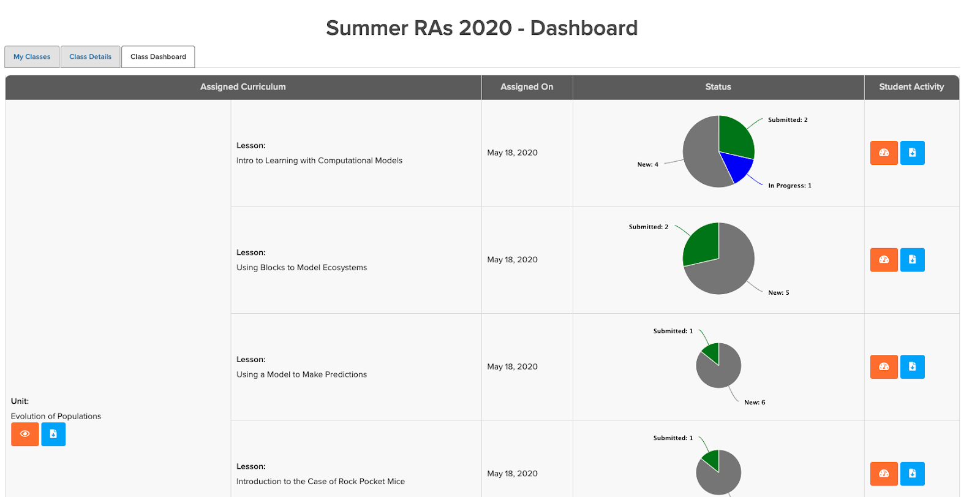The width and height of the screenshot is (980, 497).
Task: Click the 'New: 5' chart label
Action: (x=778, y=293)
